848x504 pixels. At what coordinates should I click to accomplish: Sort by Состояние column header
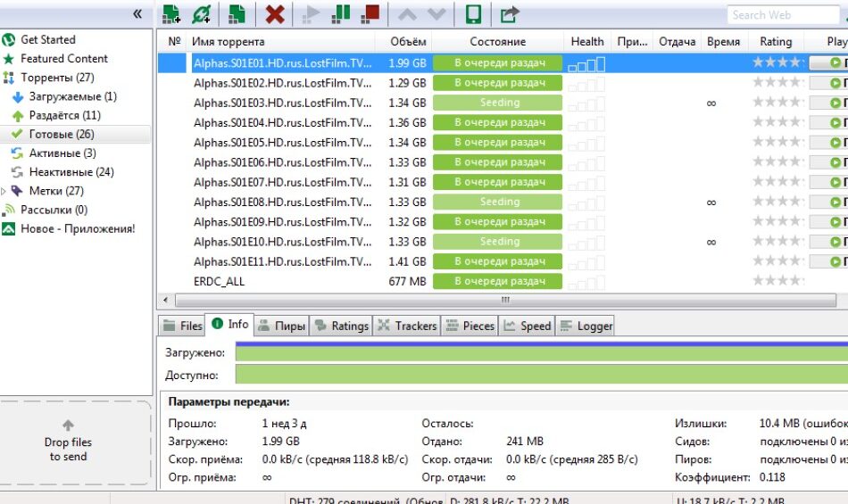tap(497, 42)
